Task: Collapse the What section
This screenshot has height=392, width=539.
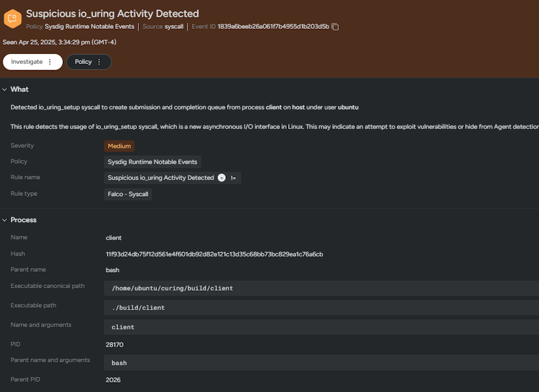Action: (5, 89)
